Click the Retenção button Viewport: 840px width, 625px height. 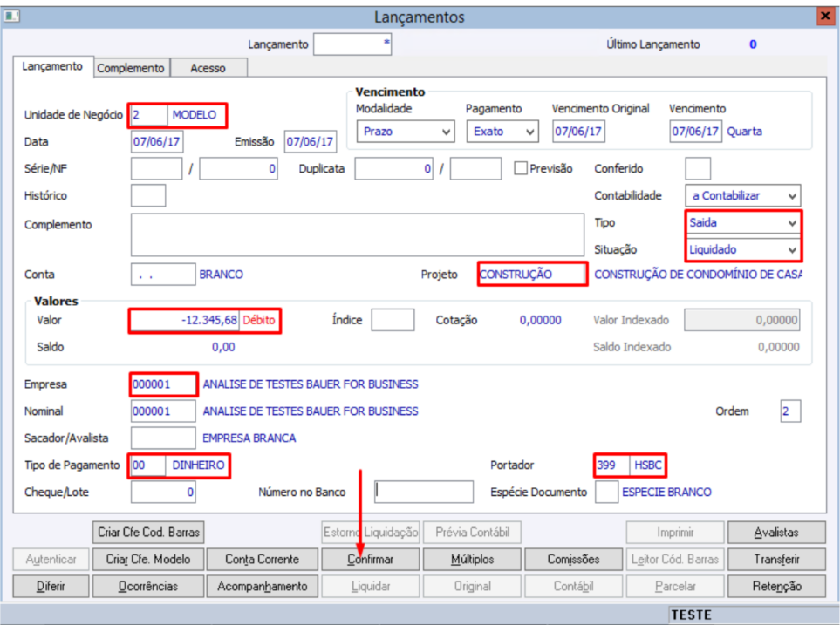[x=776, y=586]
